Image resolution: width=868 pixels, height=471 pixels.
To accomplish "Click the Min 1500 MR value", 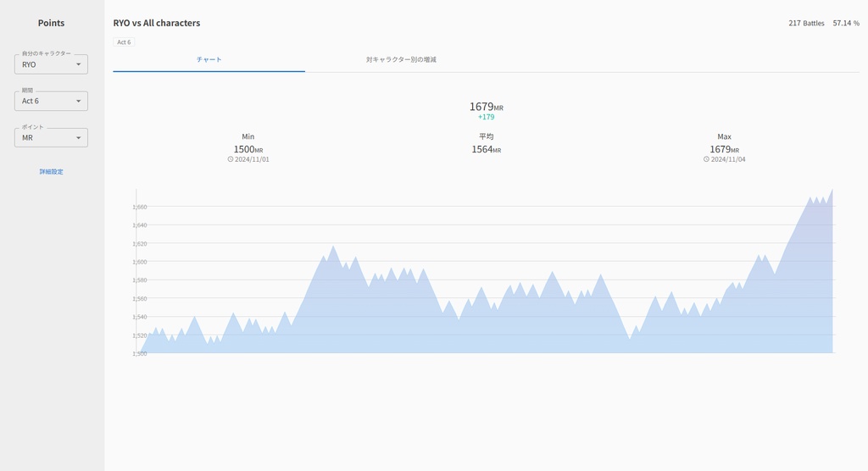I will click(248, 149).
